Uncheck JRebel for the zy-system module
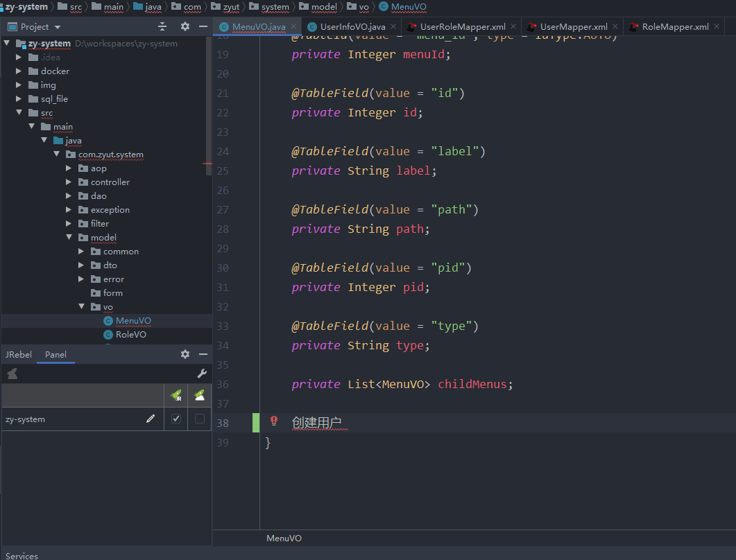Image resolution: width=736 pixels, height=560 pixels. pyautogui.click(x=176, y=419)
